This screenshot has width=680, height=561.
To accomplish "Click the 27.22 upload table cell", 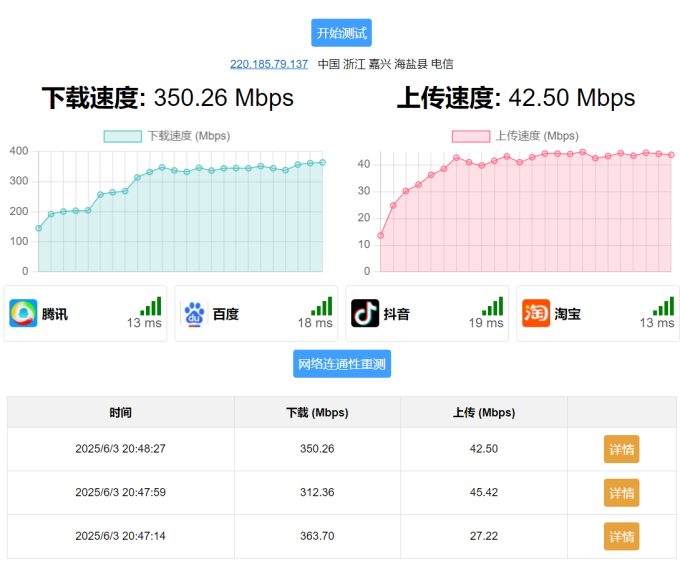I will pyautogui.click(x=484, y=536).
